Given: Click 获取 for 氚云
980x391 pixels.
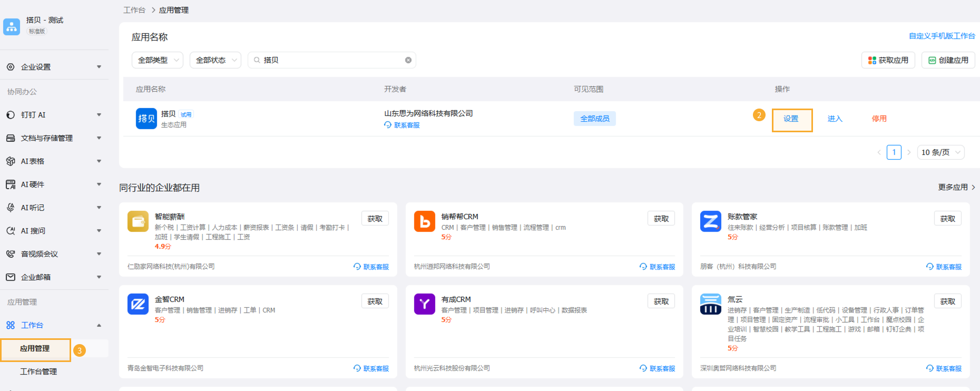Looking at the screenshot, I should pos(948,301).
